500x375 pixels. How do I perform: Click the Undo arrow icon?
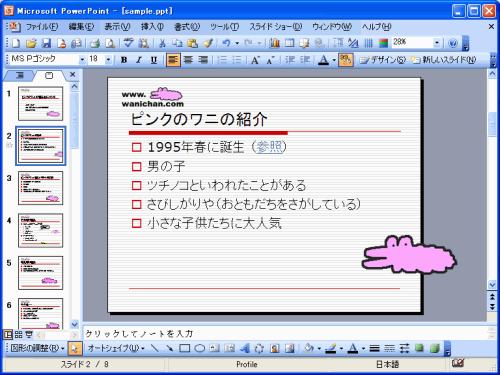(x=226, y=43)
